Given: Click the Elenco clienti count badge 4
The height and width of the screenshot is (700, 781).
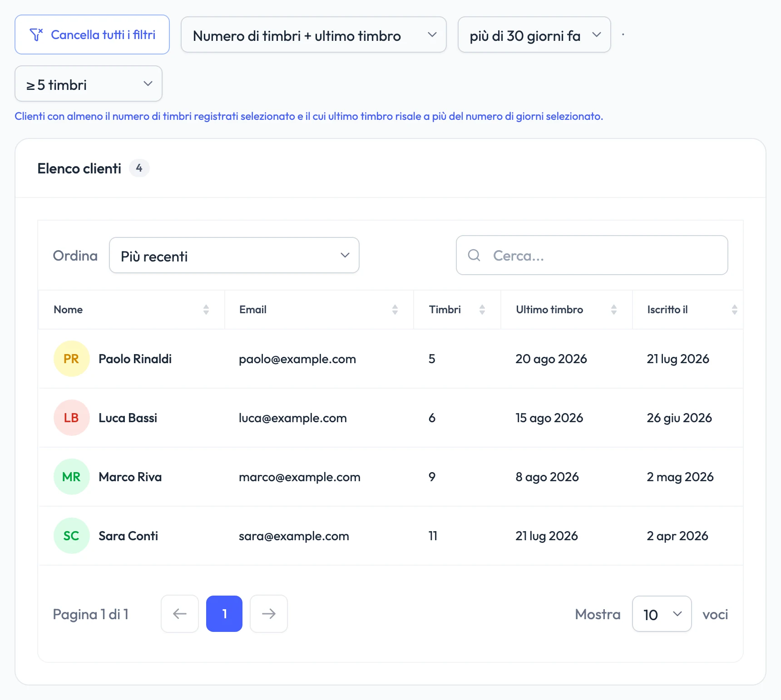Looking at the screenshot, I should (139, 168).
